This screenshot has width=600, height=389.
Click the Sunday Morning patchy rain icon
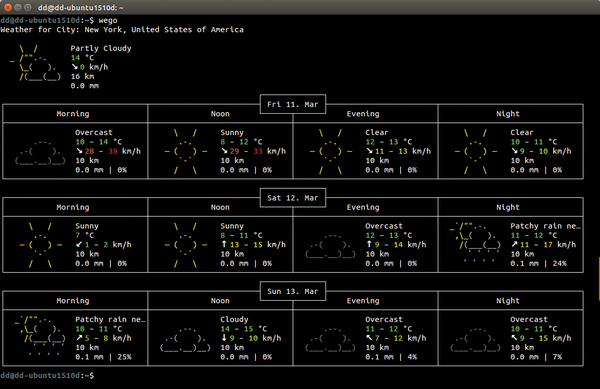pos(40,336)
